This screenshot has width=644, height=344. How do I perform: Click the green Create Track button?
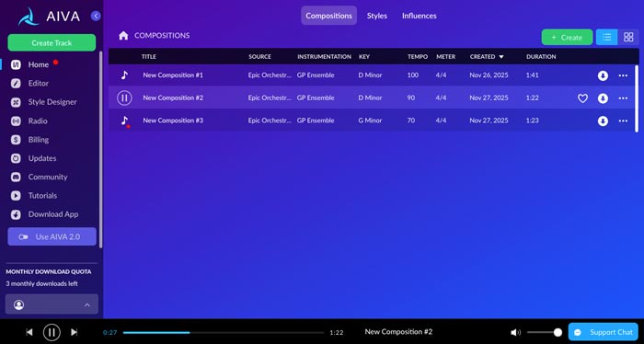[52, 42]
